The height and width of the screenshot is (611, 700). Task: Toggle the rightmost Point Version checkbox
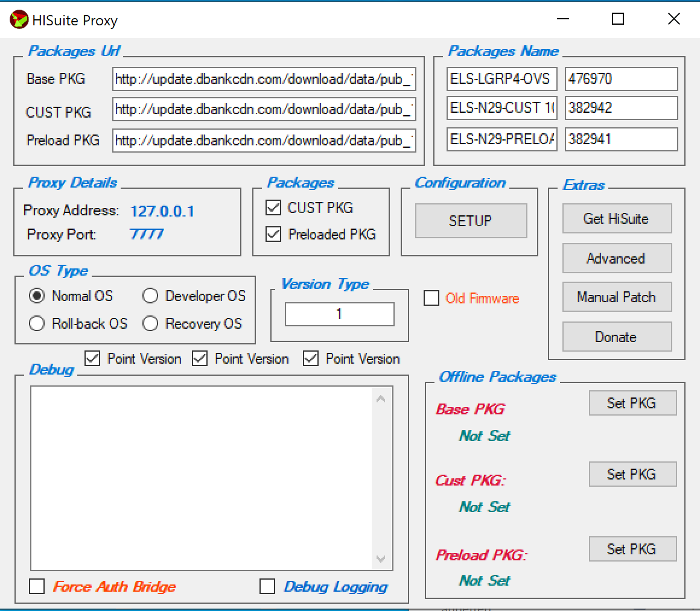(x=311, y=358)
